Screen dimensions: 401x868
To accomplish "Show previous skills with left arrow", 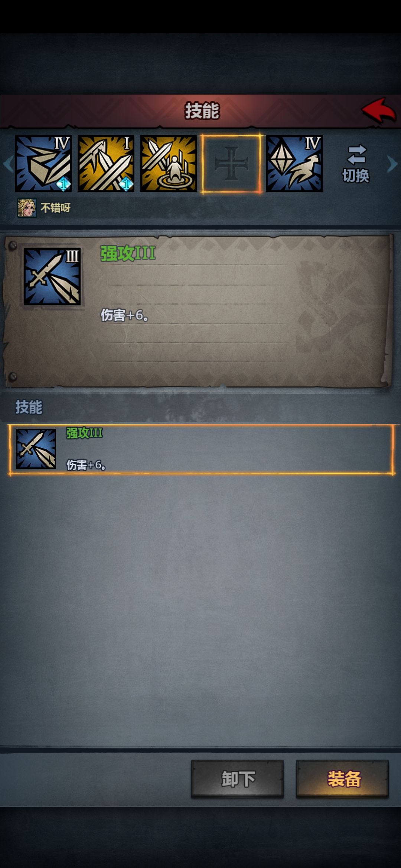I will click(8, 164).
